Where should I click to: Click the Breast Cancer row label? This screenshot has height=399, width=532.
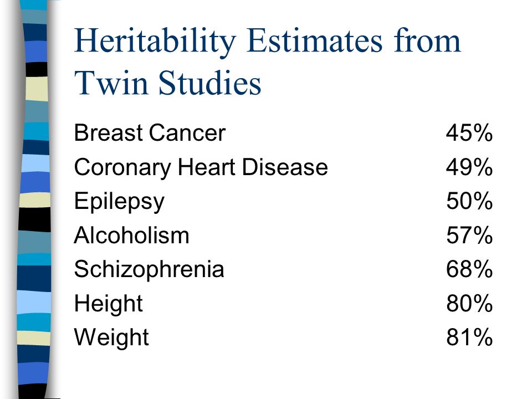point(150,132)
